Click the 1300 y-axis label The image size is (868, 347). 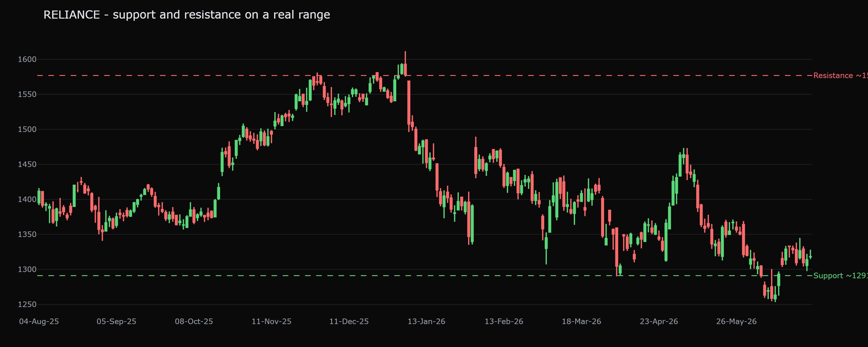coord(27,270)
